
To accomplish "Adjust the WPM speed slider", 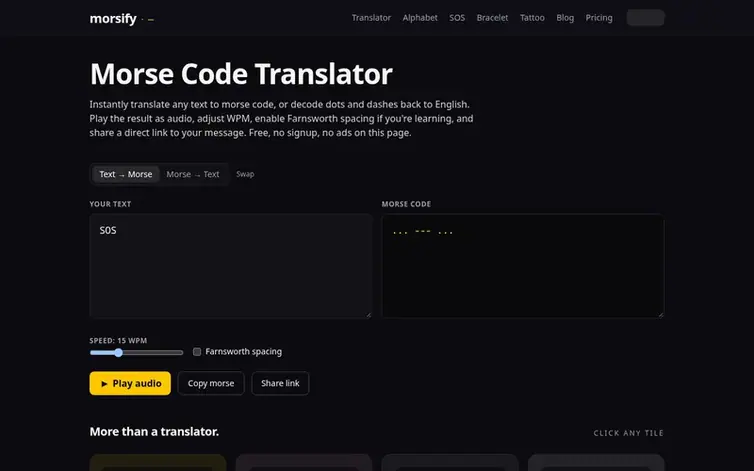I will point(136,353).
